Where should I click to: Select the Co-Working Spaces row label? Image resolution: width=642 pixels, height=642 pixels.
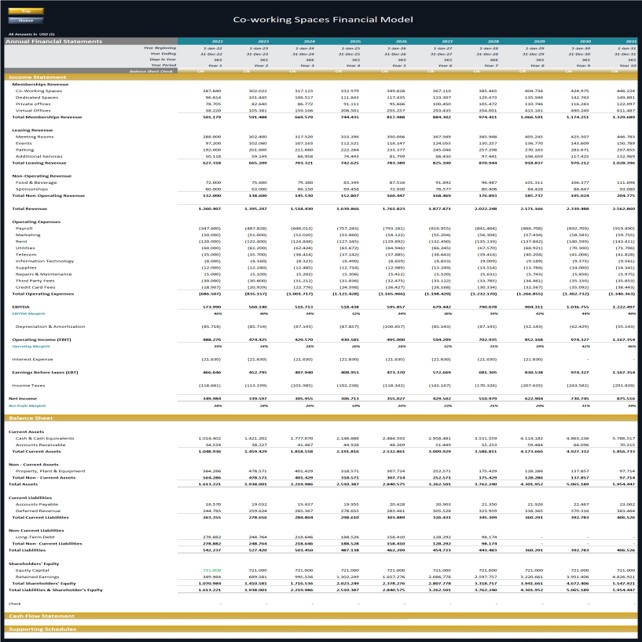(x=39, y=91)
